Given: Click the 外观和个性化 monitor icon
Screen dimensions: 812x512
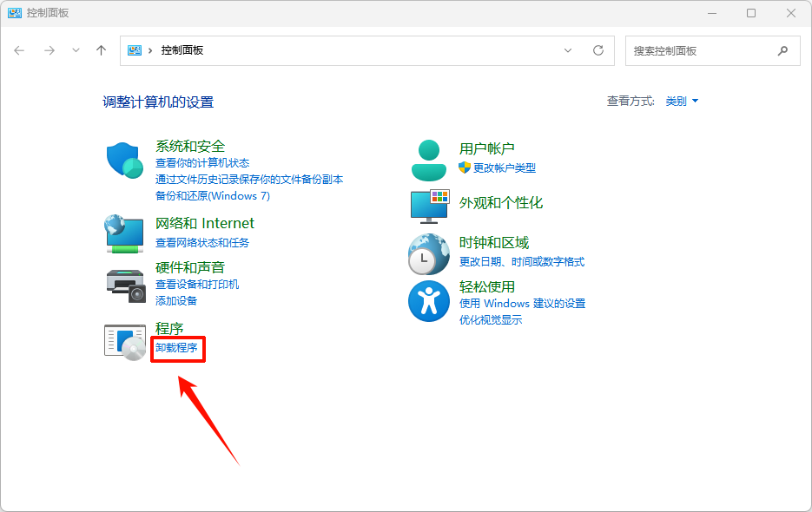Looking at the screenshot, I should click(x=428, y=207).
